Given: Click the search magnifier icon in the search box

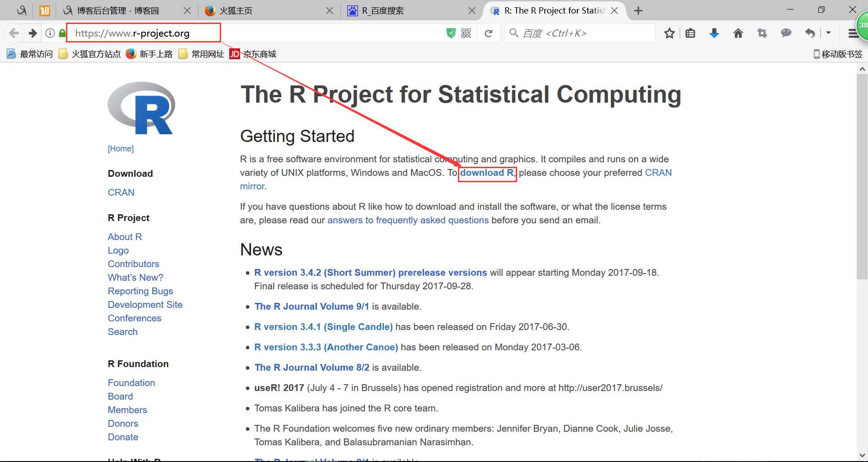Looking at the screenshot, I should pos(514,33).
